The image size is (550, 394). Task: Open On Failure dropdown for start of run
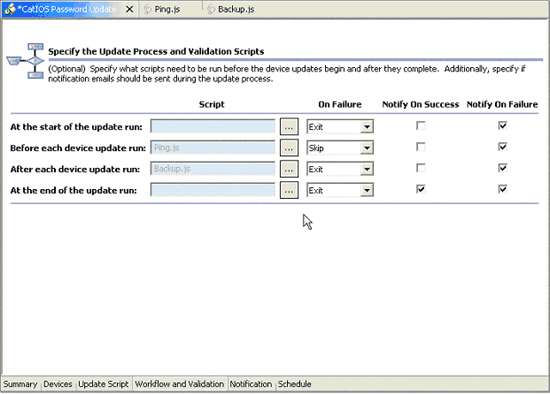367,127
